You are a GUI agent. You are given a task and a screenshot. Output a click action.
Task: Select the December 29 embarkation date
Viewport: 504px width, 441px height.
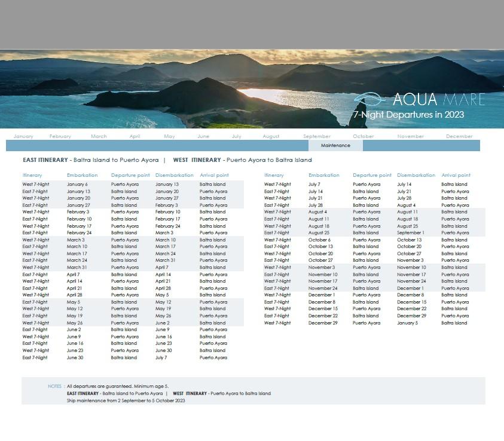pyautogui.click(x=323, y=323)
